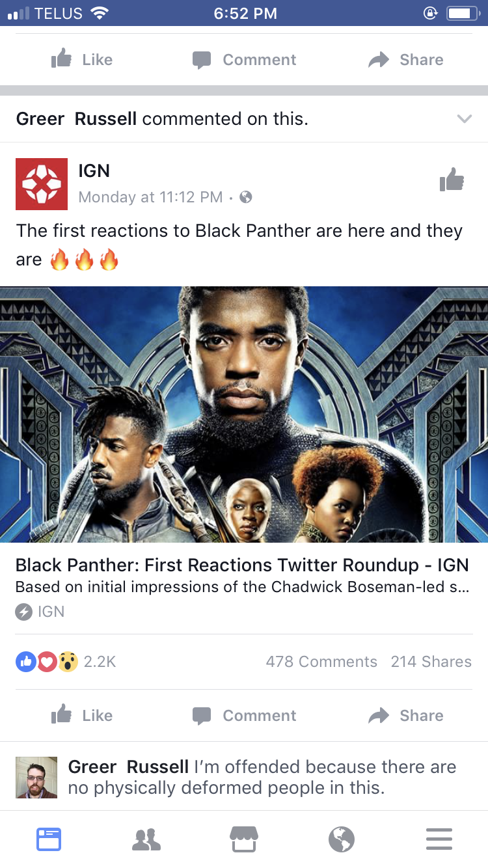The width and height of the screenshot is (488, 868).
Task: Open the hamburger menu icon
Action: point(439,839)
